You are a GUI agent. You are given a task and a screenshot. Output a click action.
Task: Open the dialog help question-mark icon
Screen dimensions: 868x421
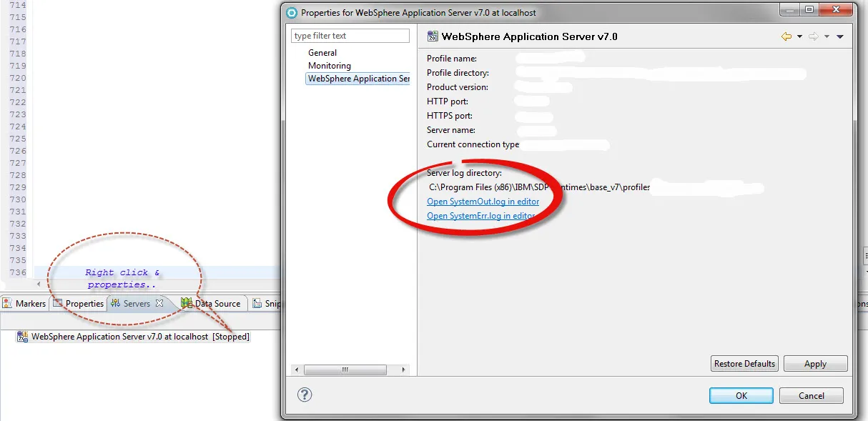305,395
